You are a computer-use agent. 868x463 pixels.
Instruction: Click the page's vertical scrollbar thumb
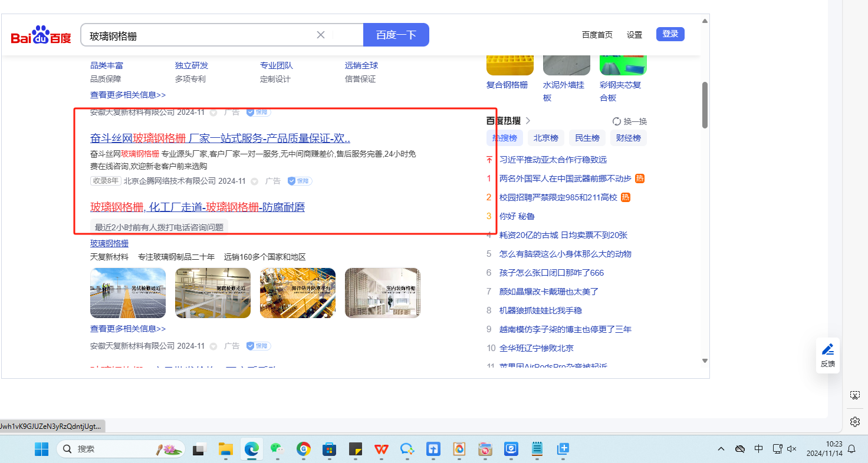[705, 105]
